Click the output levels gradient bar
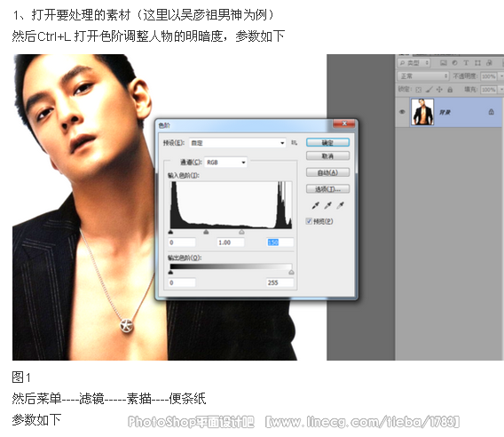Image resolution: width=504 pixels, height=437 pixels. point(231,266)
